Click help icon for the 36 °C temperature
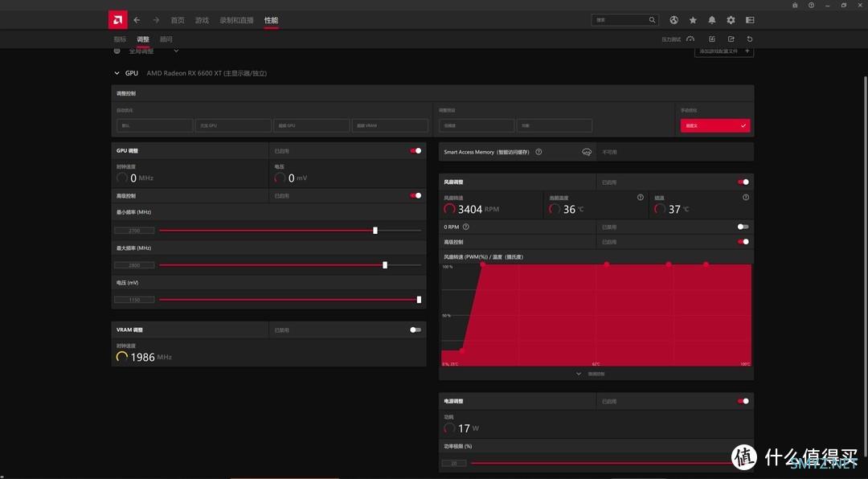Image resolution: width=868 pixels, height=479 pixels. [x=641, y=197]
